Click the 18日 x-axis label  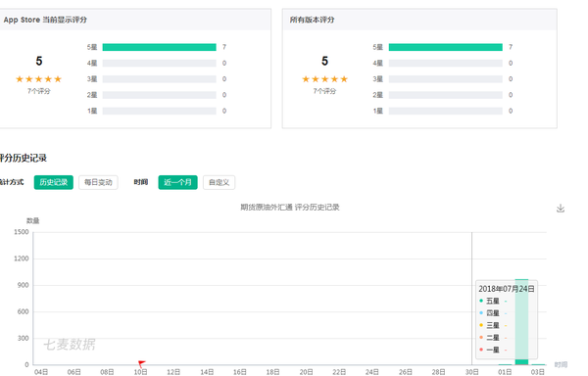[273, 372]
